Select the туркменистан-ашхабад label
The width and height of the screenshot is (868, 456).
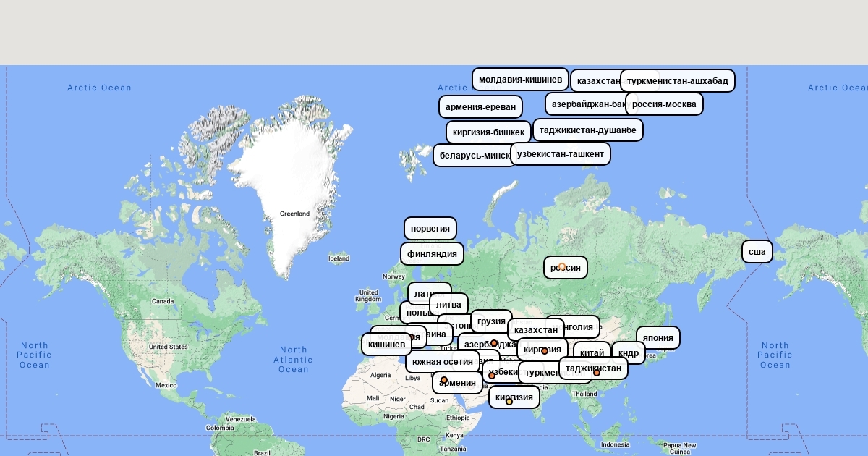coord(678,80)
